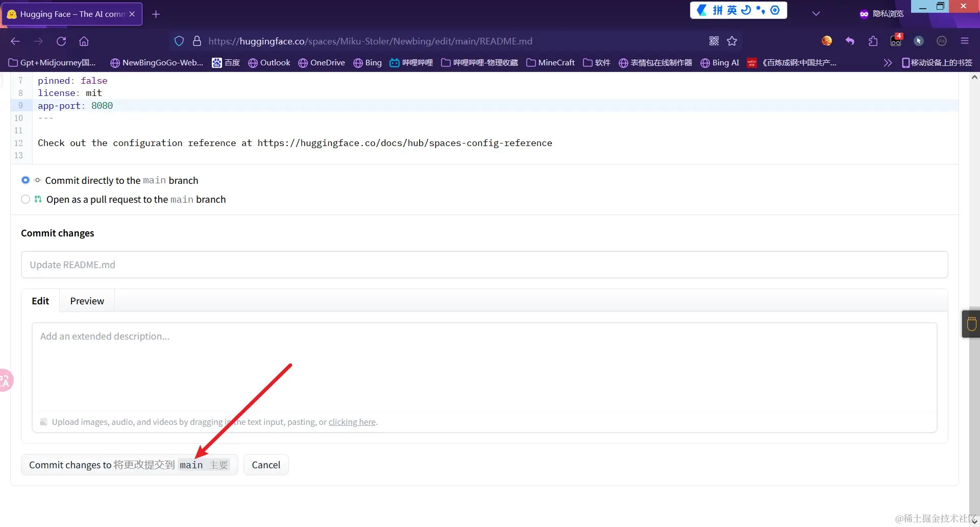Click the 隐私浏览 private browsing indicator

pos(881,14)
